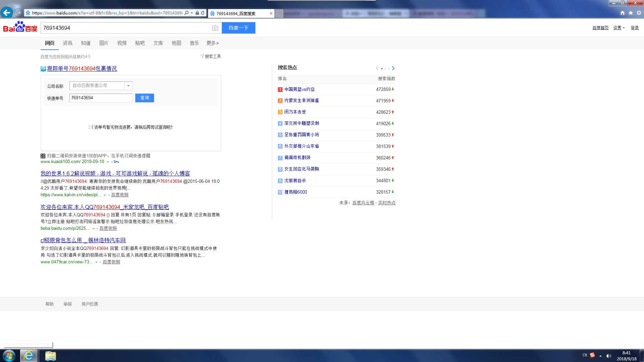Screen dimensions: 644x362
Task: Click the browser address bar URL
Action: pyautogui.click(x=107, y=13)
